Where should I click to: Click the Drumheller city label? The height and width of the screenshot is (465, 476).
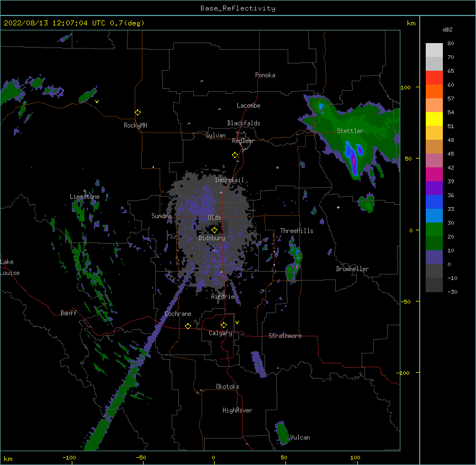(352, 269)
